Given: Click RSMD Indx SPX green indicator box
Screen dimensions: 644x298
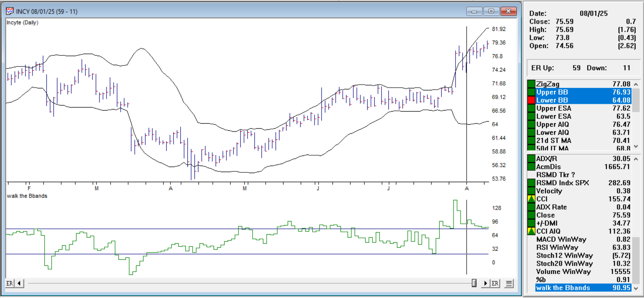Looking at the screenshot, I should pyautogui.click(x=531, y=183).
